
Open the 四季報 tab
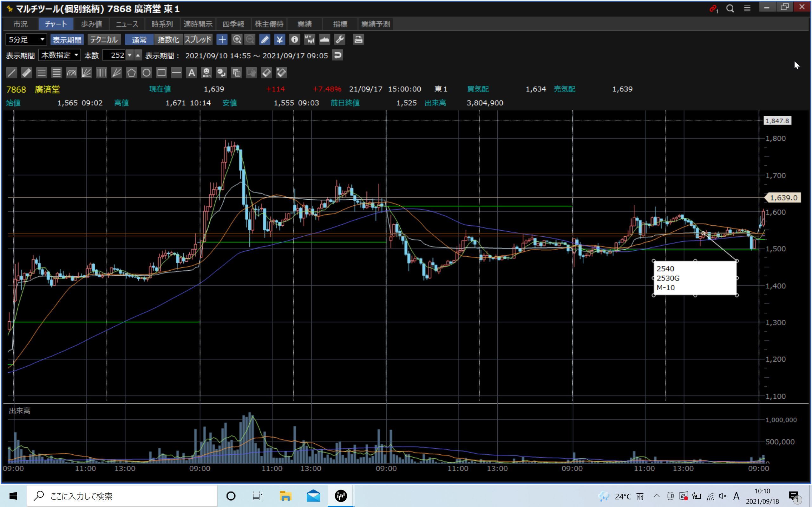tap(233, 24)
